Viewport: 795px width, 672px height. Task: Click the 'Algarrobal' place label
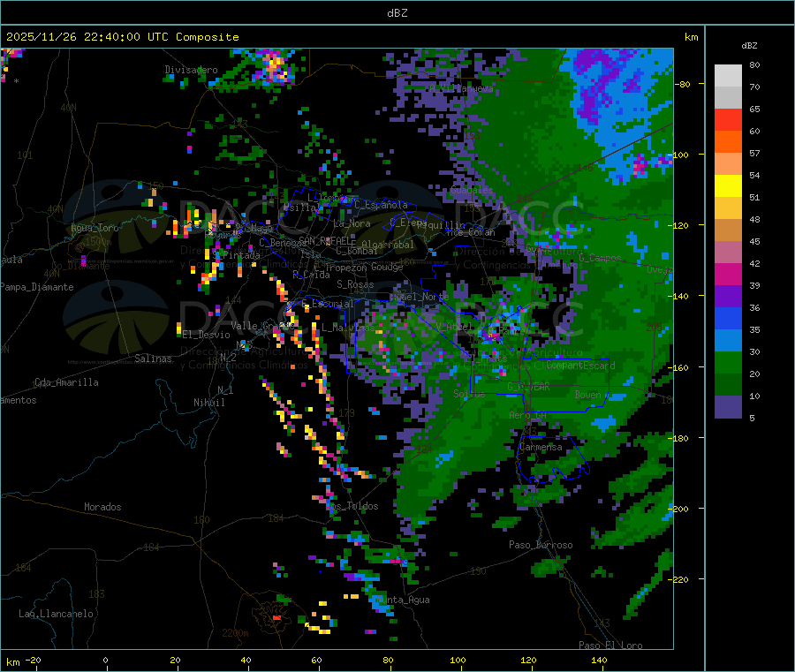click(388, 245)
